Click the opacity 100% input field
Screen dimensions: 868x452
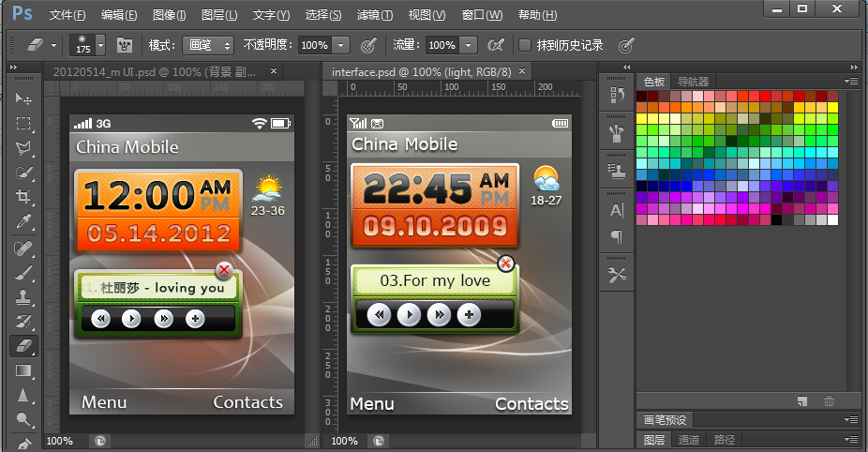tap(315, 45)
